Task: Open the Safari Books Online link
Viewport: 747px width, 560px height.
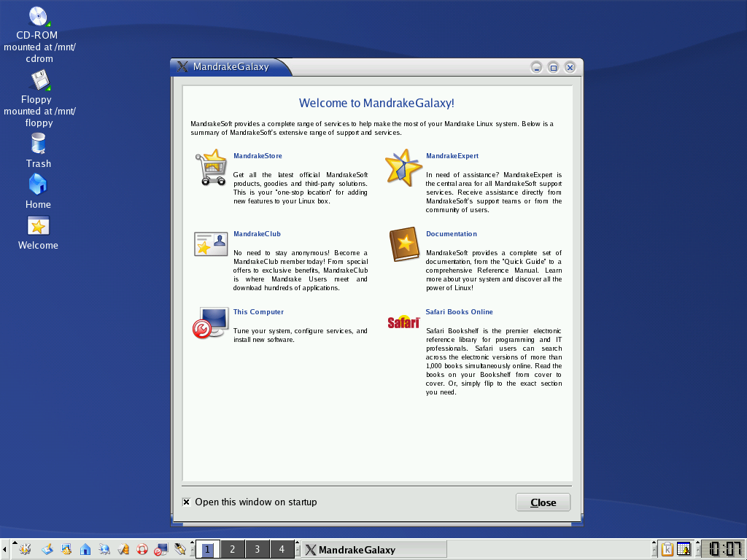Action: (x=460, y=312)
